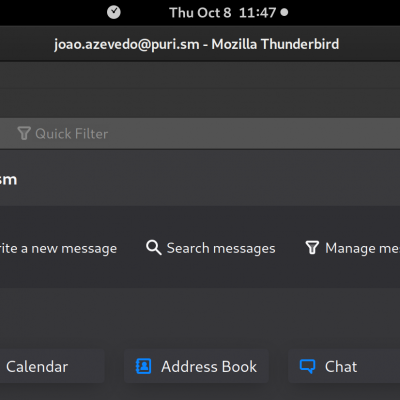Click the clock icon in the top bar
400x400 pixels.
114,13
